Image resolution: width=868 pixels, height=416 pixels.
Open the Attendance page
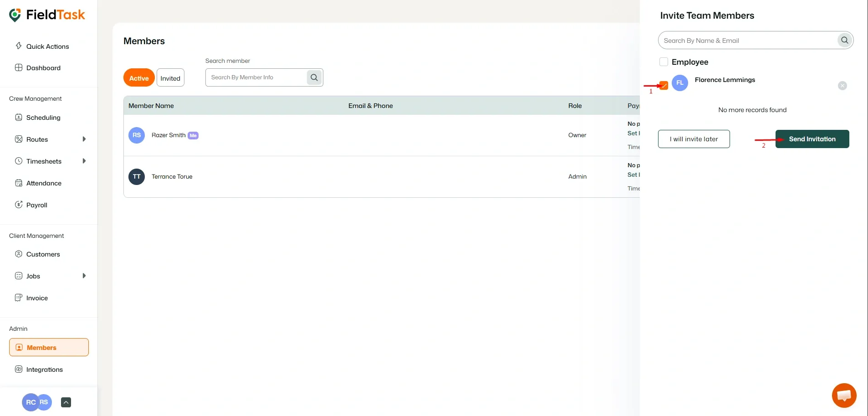43,183
